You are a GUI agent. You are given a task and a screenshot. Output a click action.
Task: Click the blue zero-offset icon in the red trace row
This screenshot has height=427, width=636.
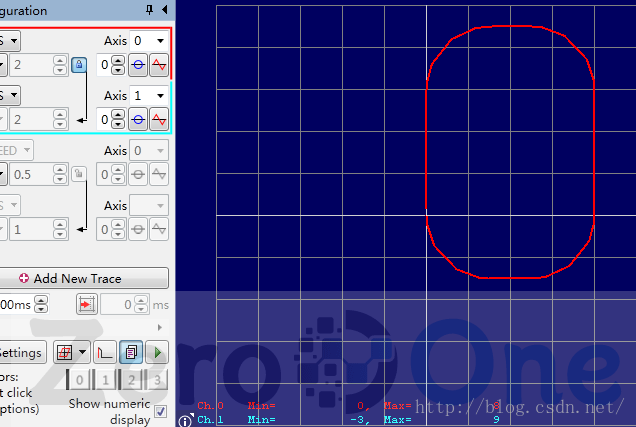[138, 65]
